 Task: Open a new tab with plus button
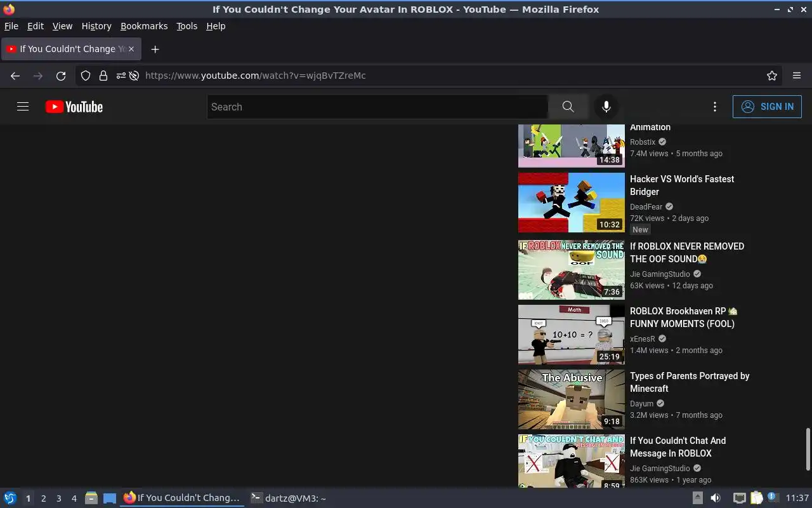(155, 49)
